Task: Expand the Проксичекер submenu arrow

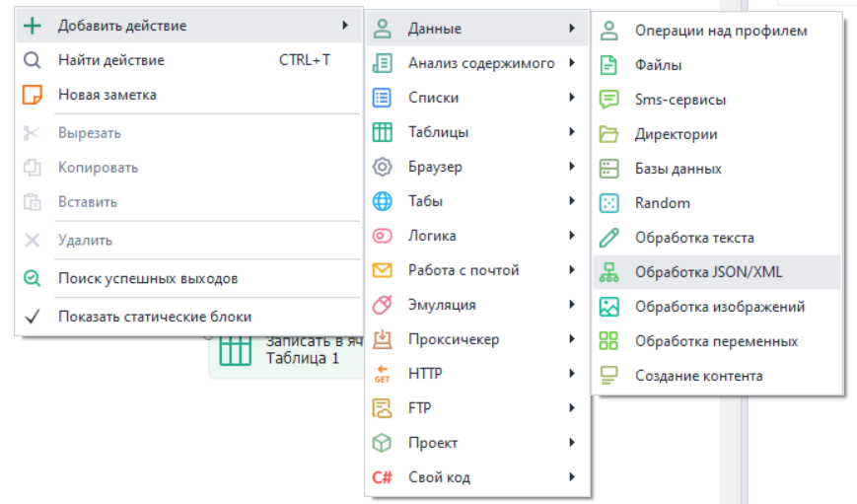Action: (x=572, y=339)
